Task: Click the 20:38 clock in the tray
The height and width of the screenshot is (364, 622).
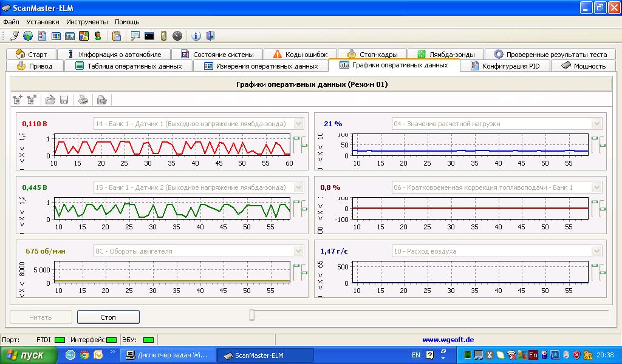Action: point(606,355)
